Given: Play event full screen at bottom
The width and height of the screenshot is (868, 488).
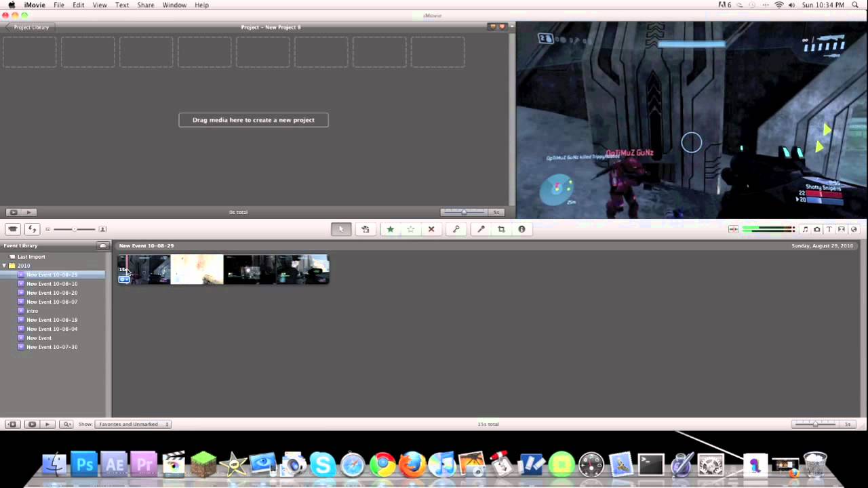Looking at the screenshot, I should [32, 424].
